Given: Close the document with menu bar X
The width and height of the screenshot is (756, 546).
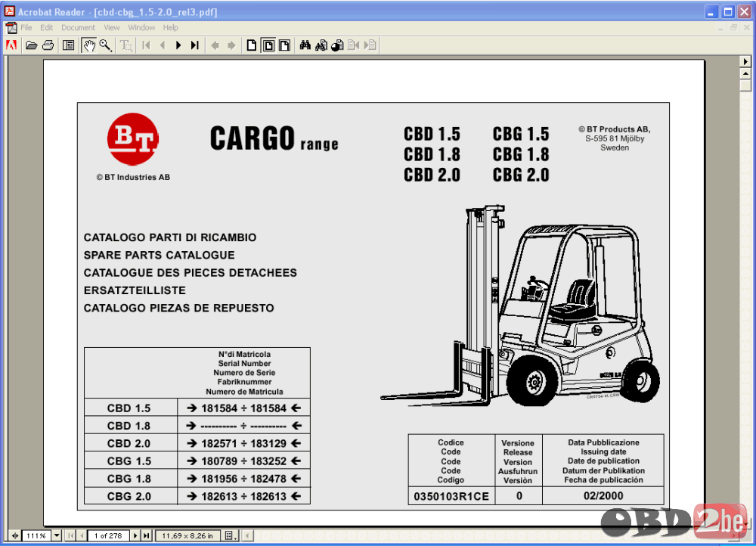Looking at the screenshot, I should [x=746, y=28].
